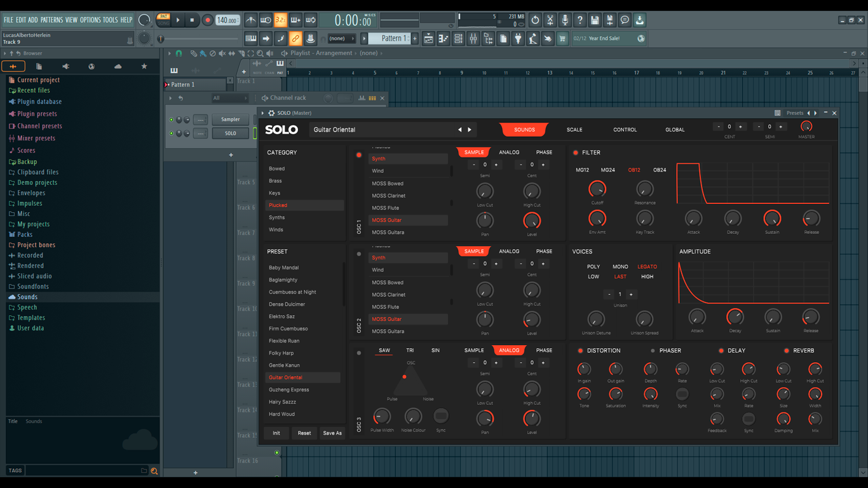Open the FILE menu

pos(8,20)
